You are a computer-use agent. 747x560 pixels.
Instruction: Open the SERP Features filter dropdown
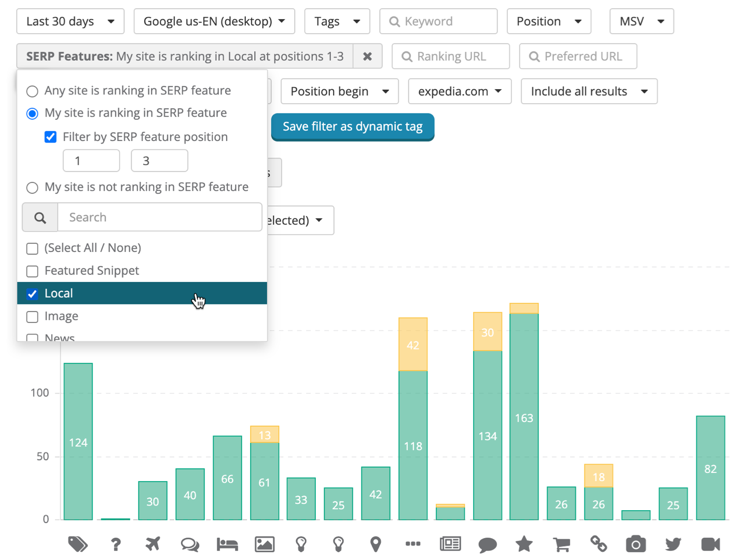[185, 57]
